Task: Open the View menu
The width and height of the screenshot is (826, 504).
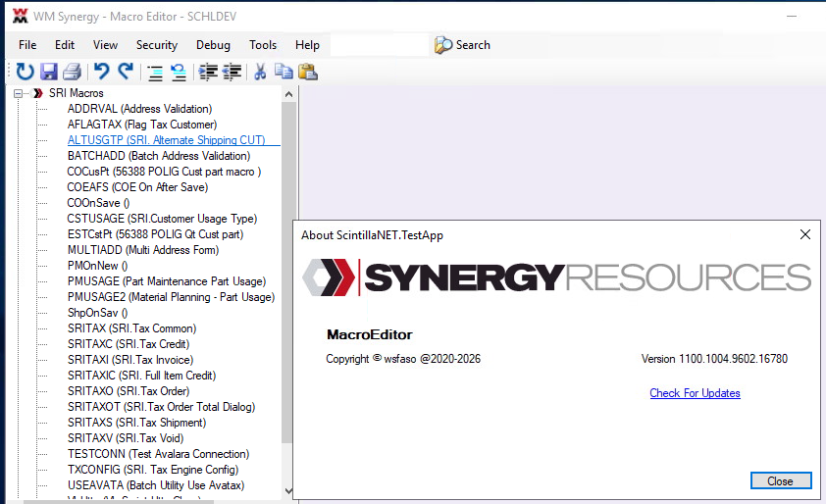Action: coord(105,45)
